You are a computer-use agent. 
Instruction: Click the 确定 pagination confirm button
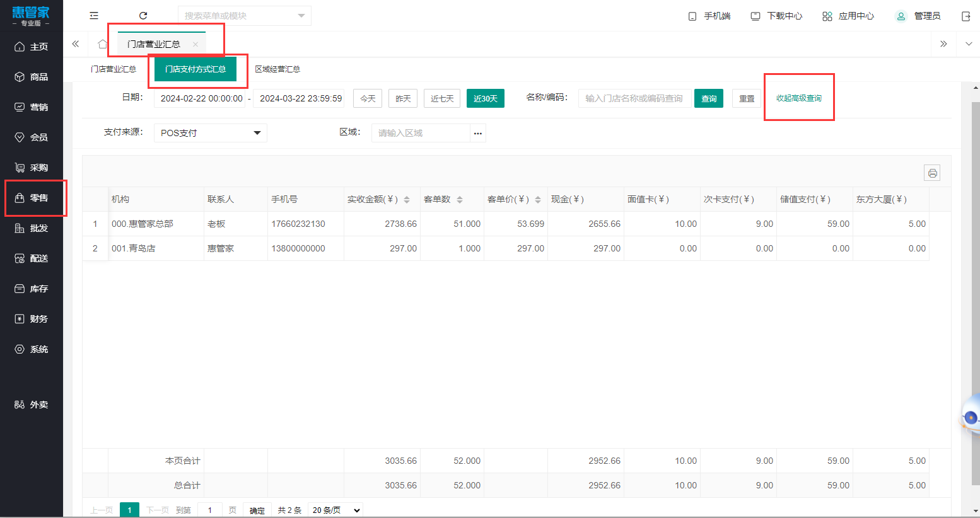[x=257, y=510]
